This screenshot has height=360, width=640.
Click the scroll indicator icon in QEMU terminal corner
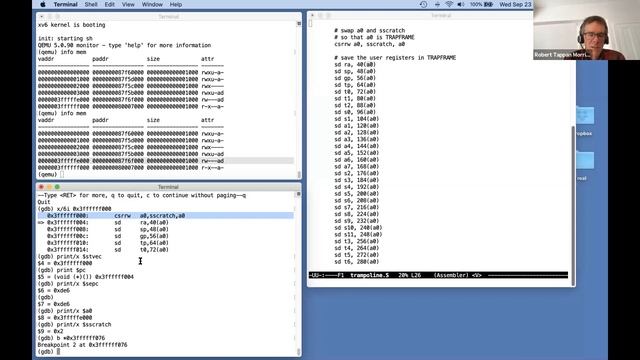pos(299,24)
